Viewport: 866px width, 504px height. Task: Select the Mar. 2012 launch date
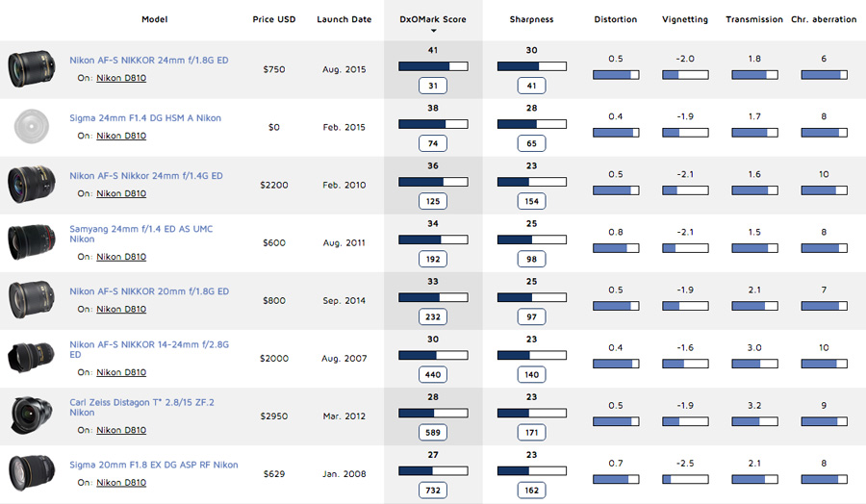coord(344,416)
